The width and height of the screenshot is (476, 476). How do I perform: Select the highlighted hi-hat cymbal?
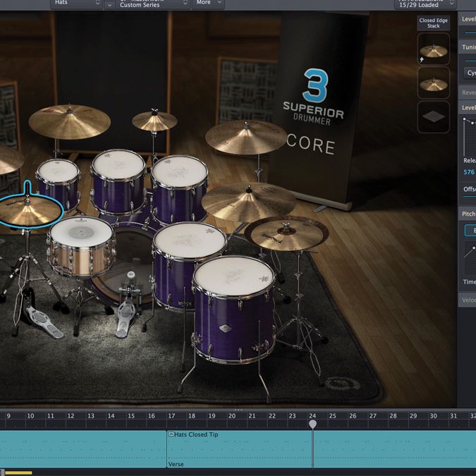(x=30, y=212)
